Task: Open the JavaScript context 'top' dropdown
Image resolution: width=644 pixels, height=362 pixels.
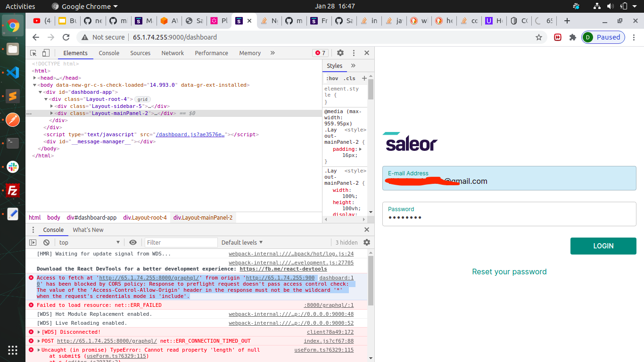Action: (x=90, y=242)
